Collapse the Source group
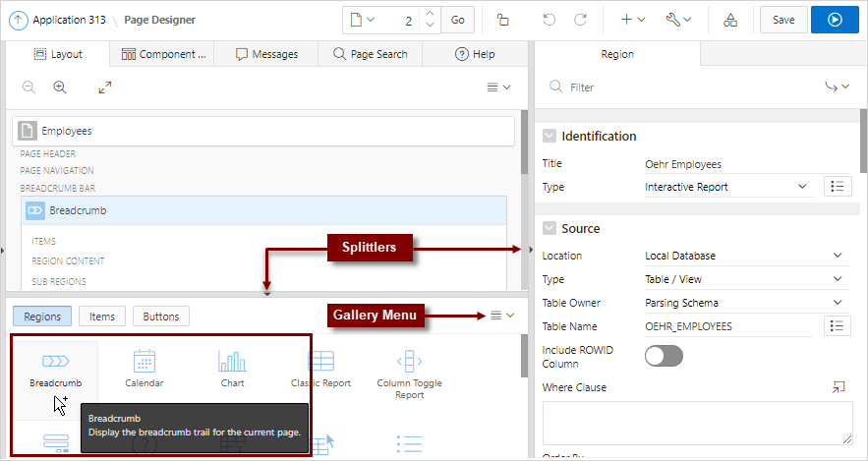The image size is (868, 461). pyautogui.click(x=550, y=229)
